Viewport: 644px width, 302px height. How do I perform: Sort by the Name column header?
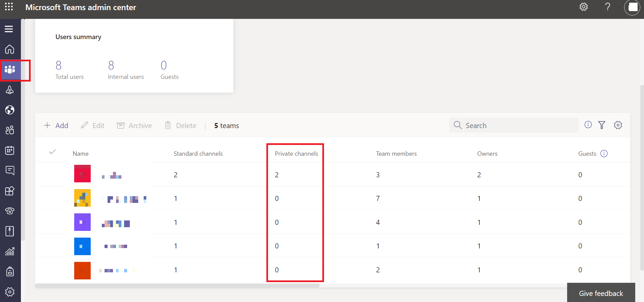[81, 154]
